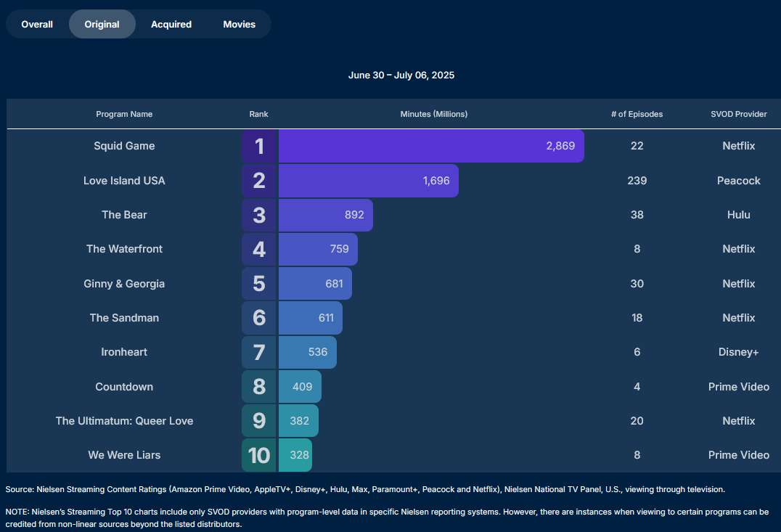Viewport: 781px width, 532px height.
Task: Click Countdown's 4 episodes value
Action: (x=637, y=387)
